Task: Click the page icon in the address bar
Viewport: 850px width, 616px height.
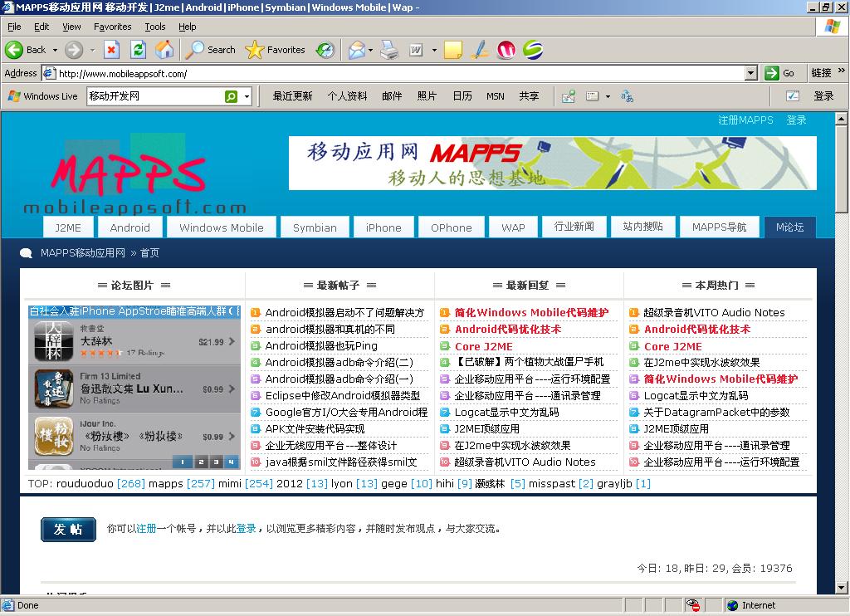Action: (49, 73)
